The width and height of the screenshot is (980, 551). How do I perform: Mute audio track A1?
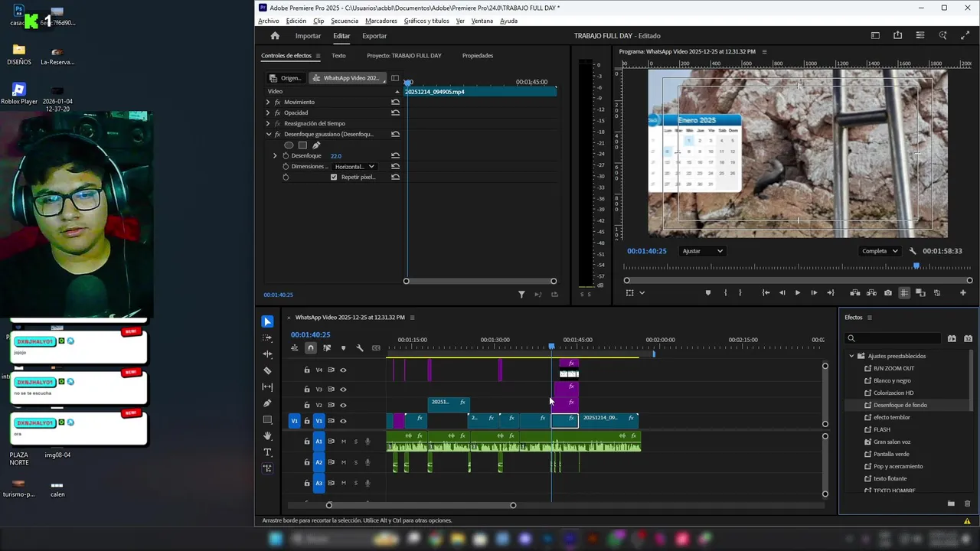tap(344, 442)
